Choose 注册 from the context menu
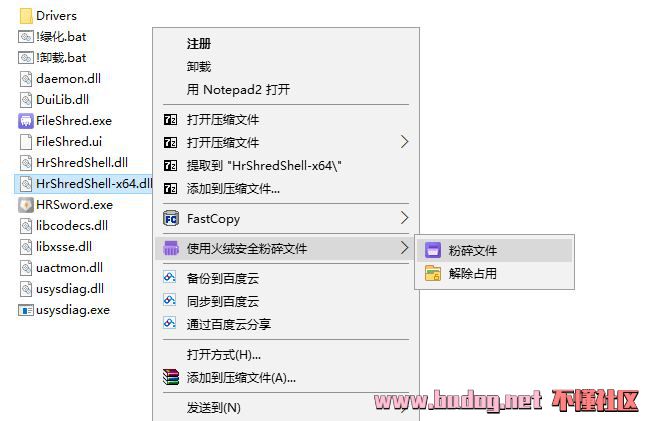 coord(199,43)
